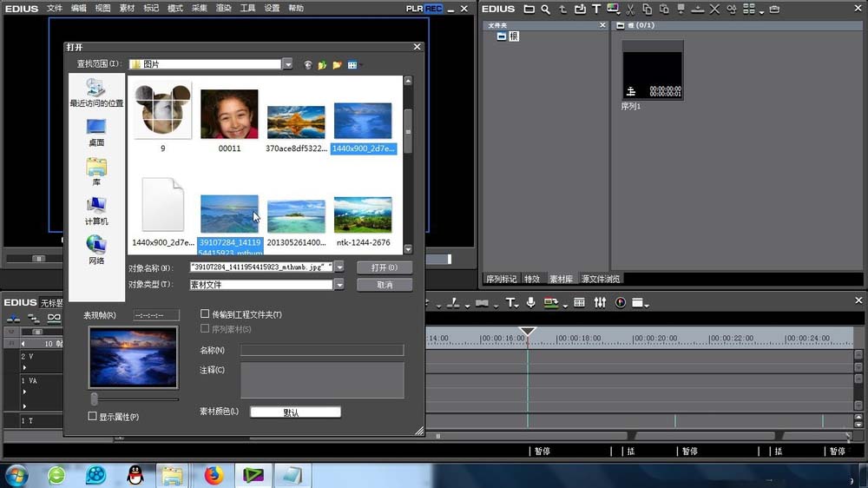
Task: Click the view mode grid icon in the bin
Action: [x=748, y=9]
